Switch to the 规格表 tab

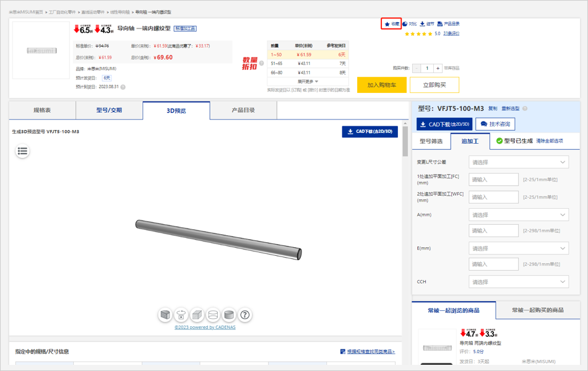42,110
